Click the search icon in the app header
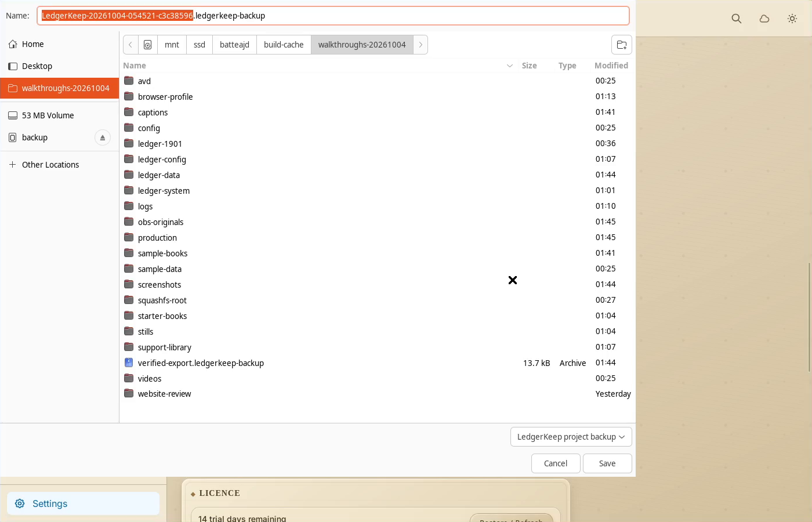812x522 pixels. [x=737, y=19]
